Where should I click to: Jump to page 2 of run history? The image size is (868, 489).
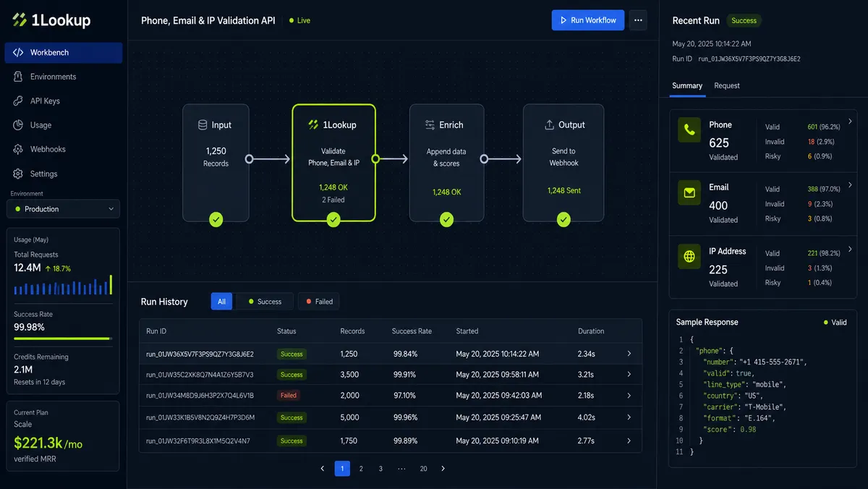[361, 469]
